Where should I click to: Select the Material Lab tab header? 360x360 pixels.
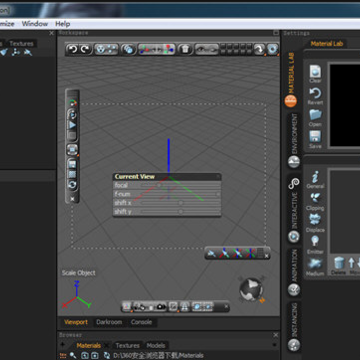pyautogui.click(x=326, y=44)
